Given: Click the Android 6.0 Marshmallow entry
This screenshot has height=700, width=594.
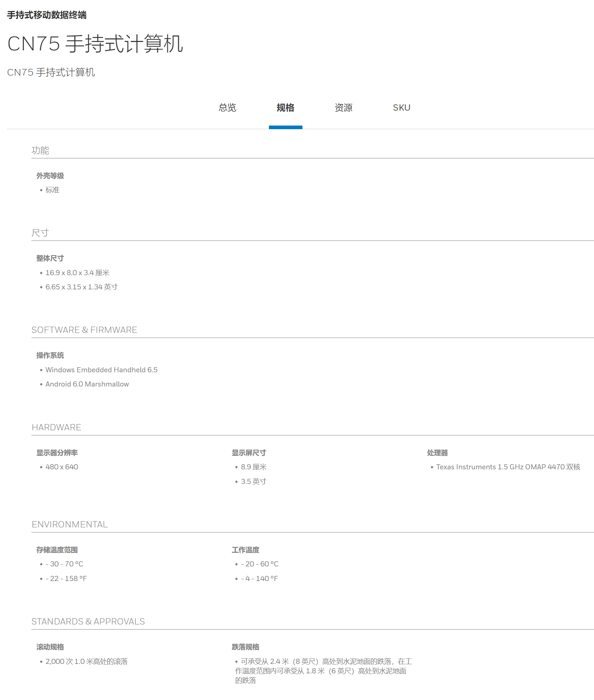Looking at the screenshot, I should click(87, 384).
